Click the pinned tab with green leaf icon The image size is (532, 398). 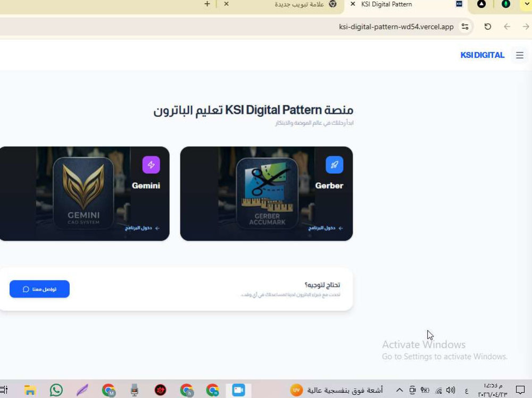coord(505,4)
